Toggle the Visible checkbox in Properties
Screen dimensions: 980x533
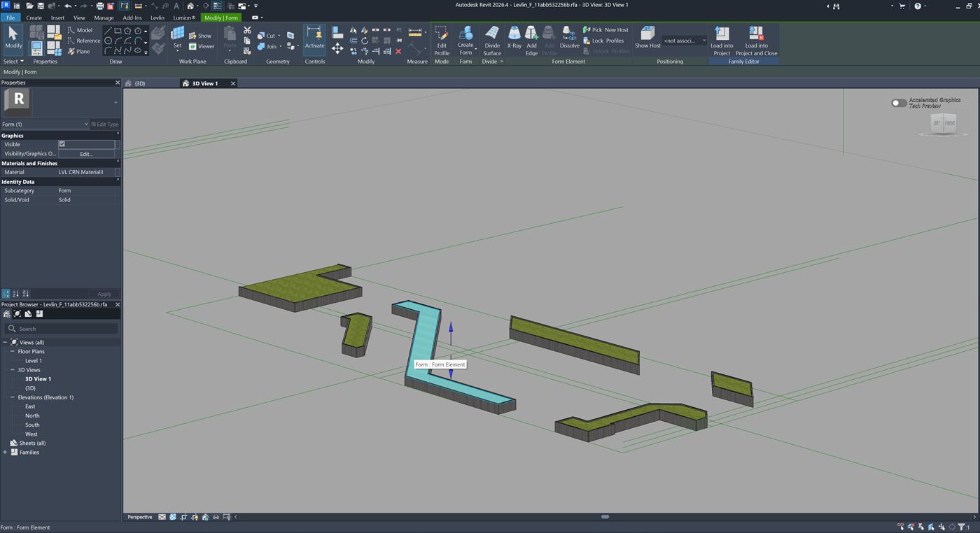tap(62, 144)
